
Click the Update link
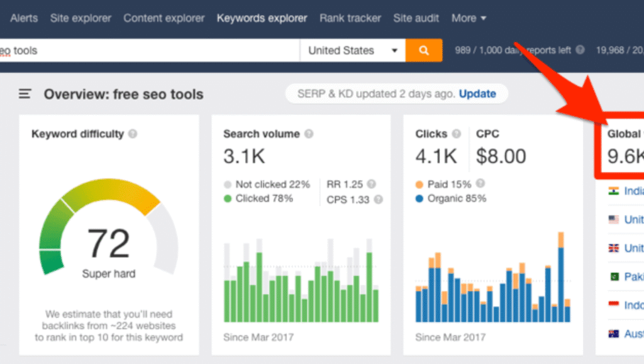point(477,94)
